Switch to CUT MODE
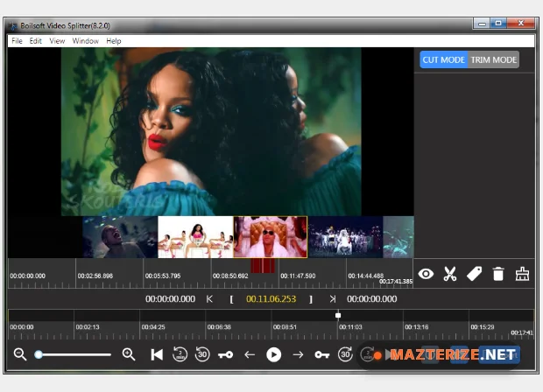The height and width of the screenshot is (392, 543). pyautogui.click(x=444, y=59)
